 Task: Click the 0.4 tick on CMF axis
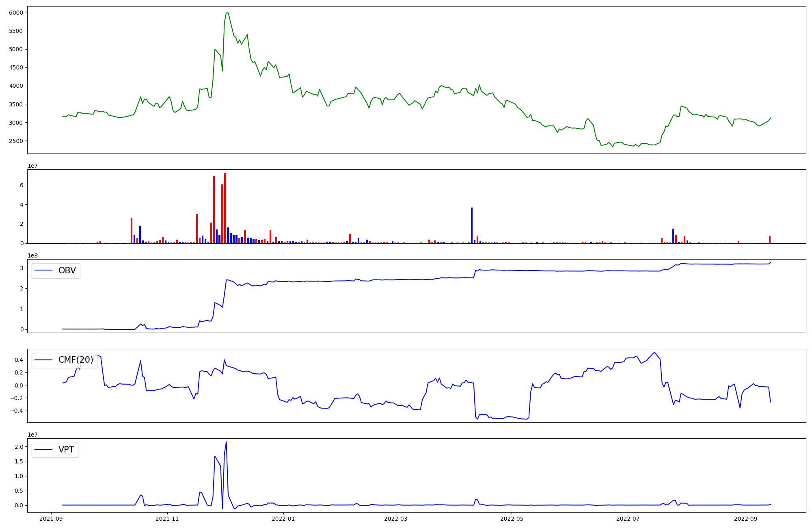(x=18, y=360)
